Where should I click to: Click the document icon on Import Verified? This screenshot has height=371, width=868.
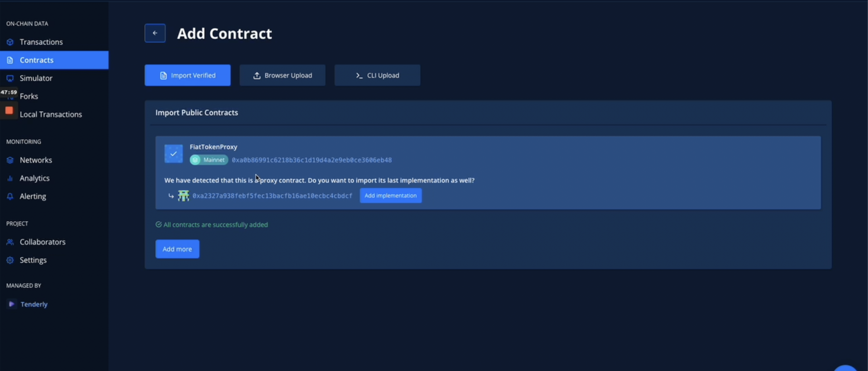[163, 75]
